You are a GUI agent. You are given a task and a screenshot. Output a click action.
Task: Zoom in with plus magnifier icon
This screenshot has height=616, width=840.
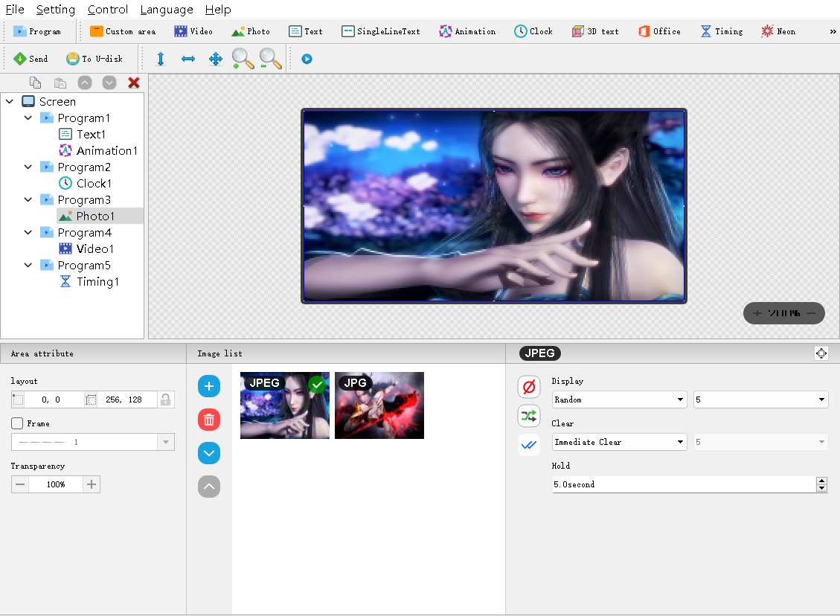point(243,59)
